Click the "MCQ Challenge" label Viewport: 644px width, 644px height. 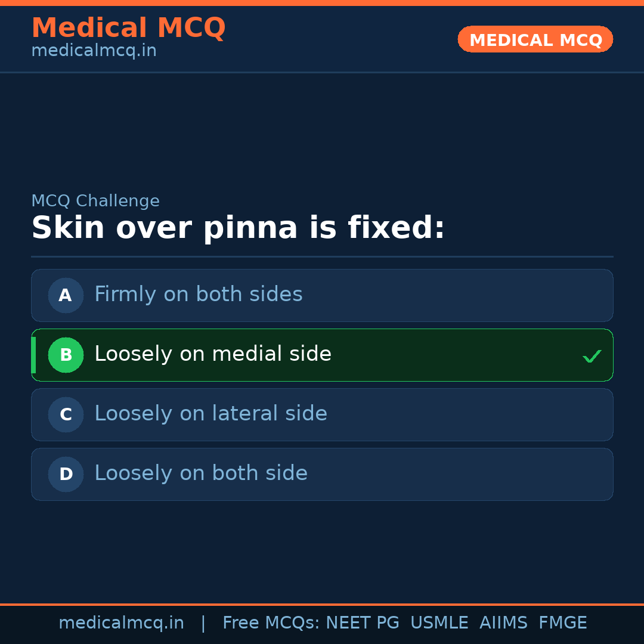[95, 202]
